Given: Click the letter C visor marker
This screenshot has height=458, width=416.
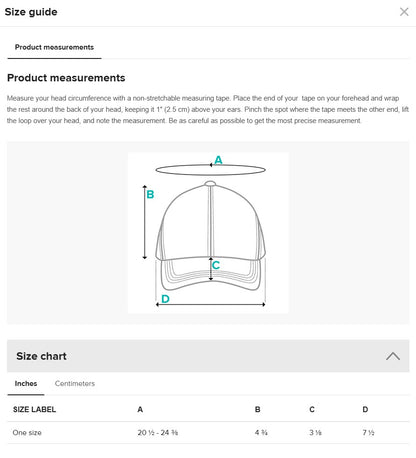Looking at the screenshot, I should (216, 265).
